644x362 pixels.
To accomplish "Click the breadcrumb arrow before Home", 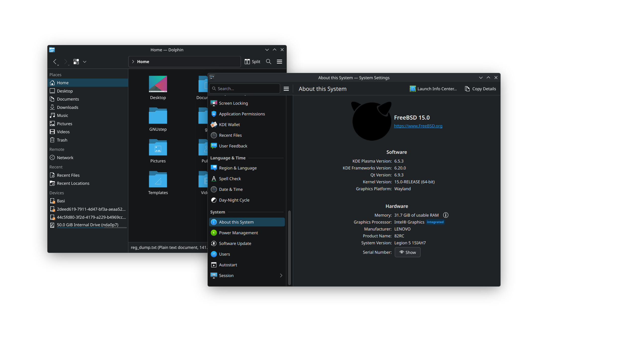I will (133, 62).
